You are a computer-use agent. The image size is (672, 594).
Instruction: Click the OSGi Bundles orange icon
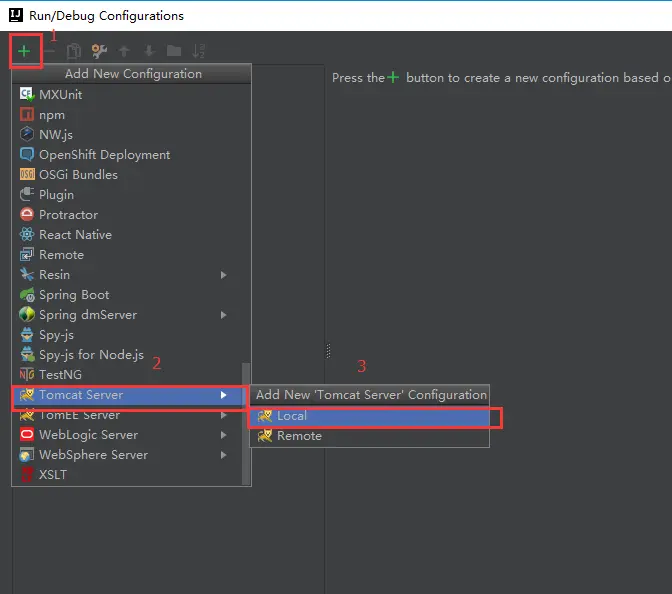point(27,174)
